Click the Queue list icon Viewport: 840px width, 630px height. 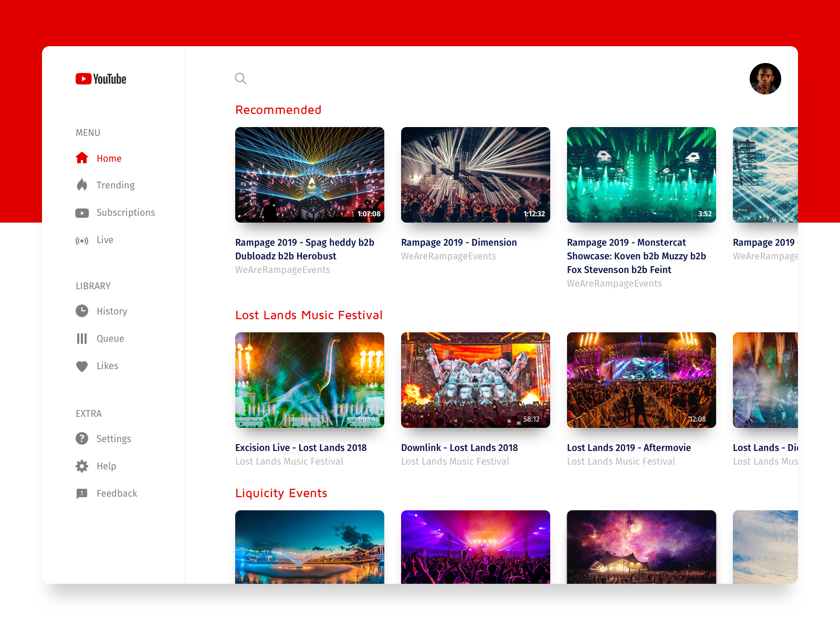tap(82, 339)
